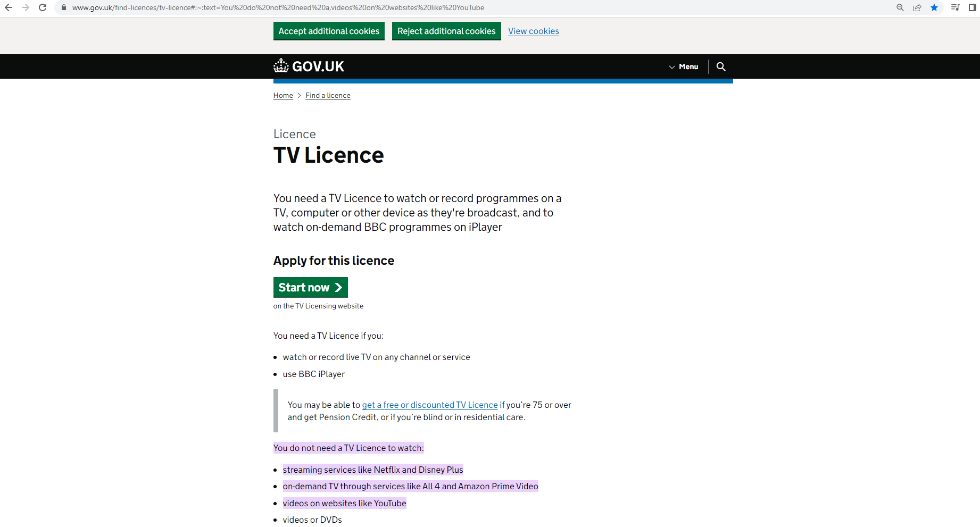Click 'streaming services like Netflix and Disney Plus'

[373, 470]
